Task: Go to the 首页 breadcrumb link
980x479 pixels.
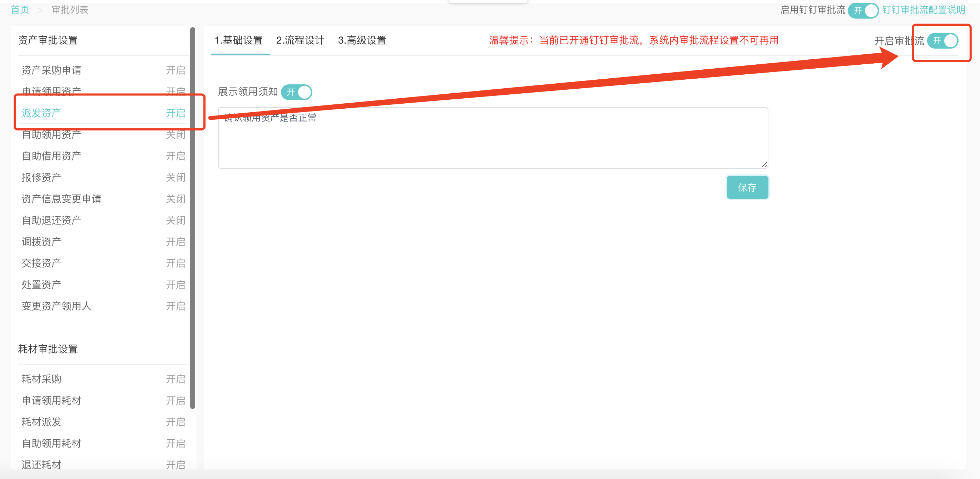Action: [20, 10]
